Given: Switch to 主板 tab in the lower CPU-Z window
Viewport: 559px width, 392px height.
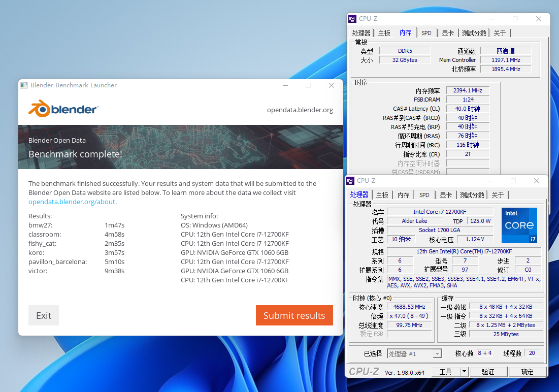Looking at the screenshot, I should (382, 195).
